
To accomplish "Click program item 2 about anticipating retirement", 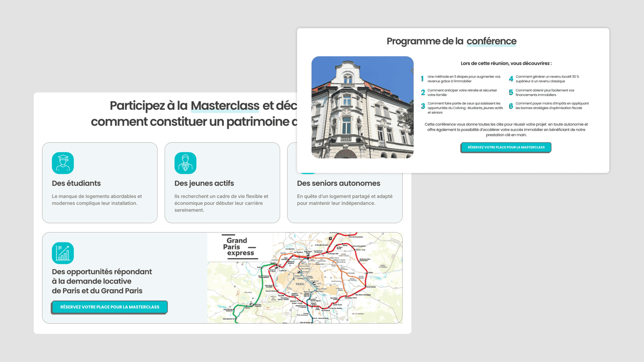I will pyautogui.click(x=460, y=93).
